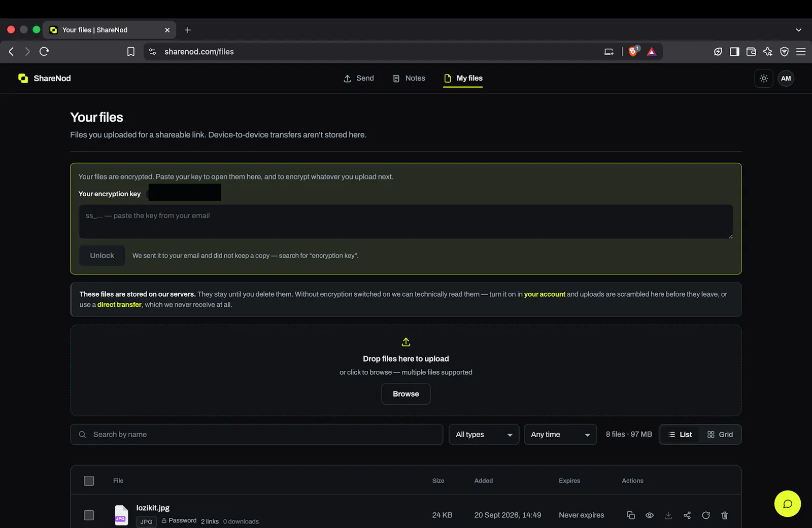Share lozikit.jpg via share icon
Screen dimensions: 812x528
[x=687, y=515]
